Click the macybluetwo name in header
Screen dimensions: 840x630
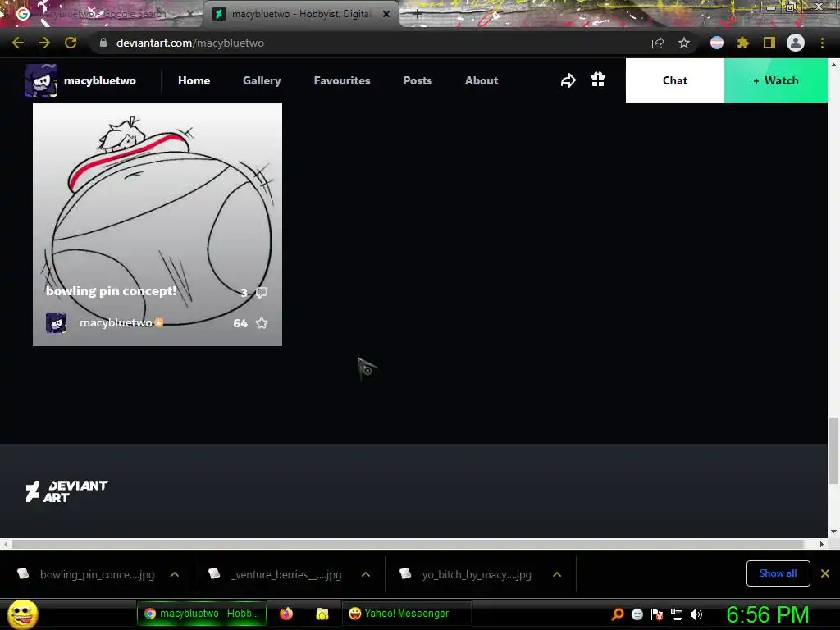(x=99, y=80)
